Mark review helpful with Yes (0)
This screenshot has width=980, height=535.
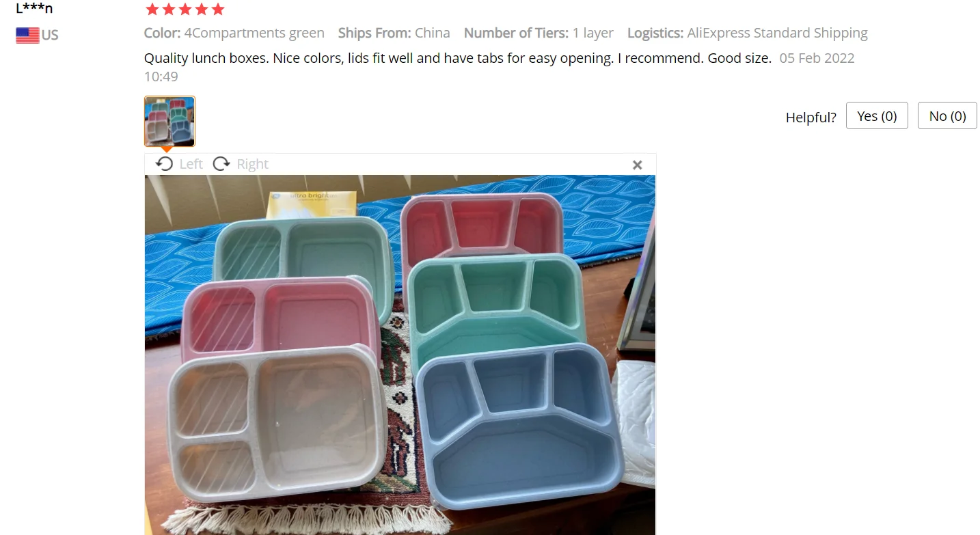coord(877,116)
